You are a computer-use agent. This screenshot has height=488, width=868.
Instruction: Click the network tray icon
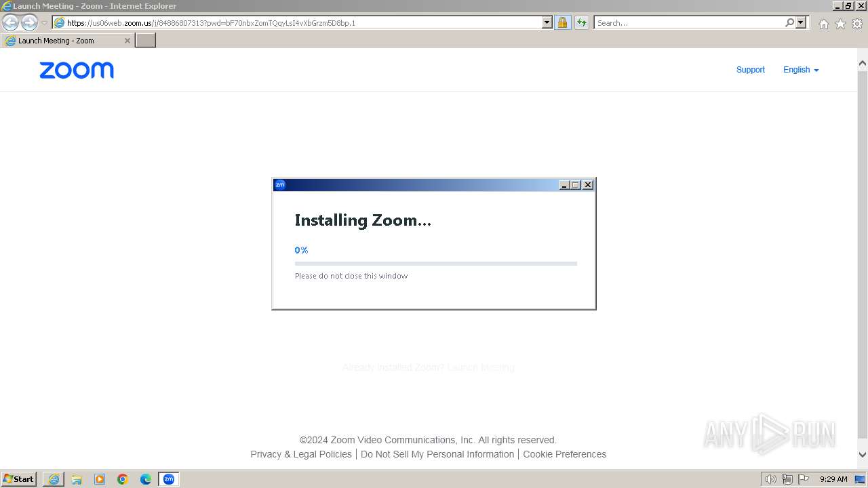pyautogui.click(x=787, y=479)
